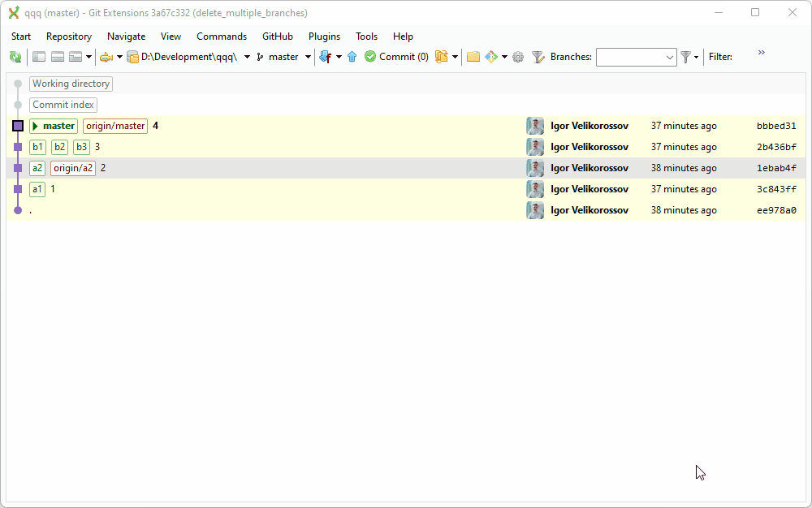Screen dimensions: 812x508
Task: Expand the toolbar overflow chevron
Action: 761,54
